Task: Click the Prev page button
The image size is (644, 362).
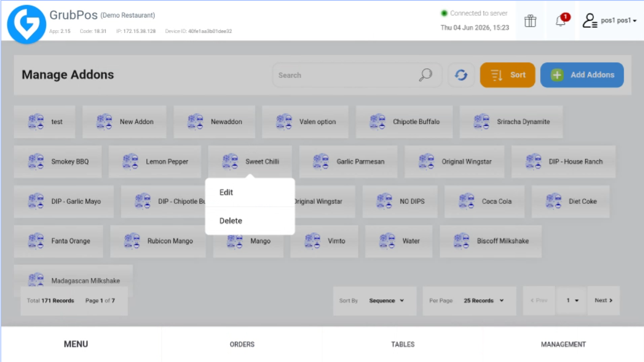Action: (x=539, y=301)
